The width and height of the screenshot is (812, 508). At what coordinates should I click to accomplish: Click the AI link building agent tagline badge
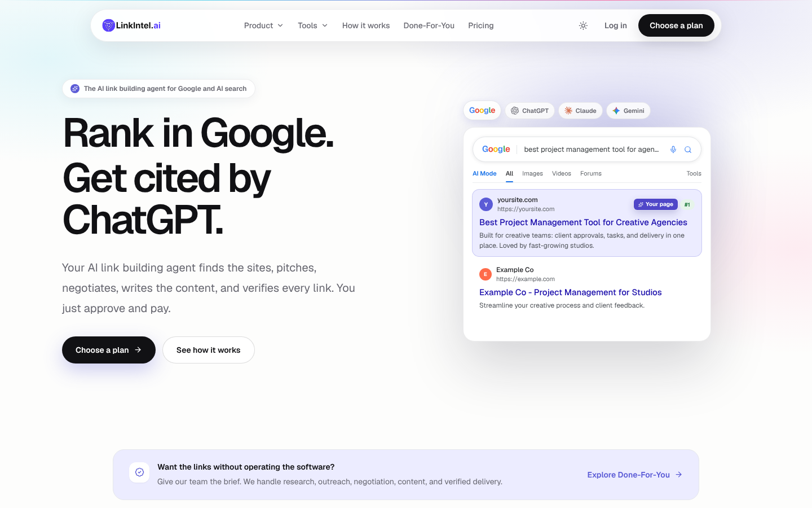pos(158,89)
